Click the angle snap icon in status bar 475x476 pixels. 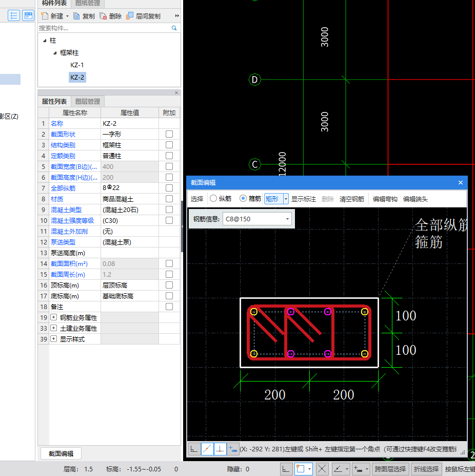point(338,469)
